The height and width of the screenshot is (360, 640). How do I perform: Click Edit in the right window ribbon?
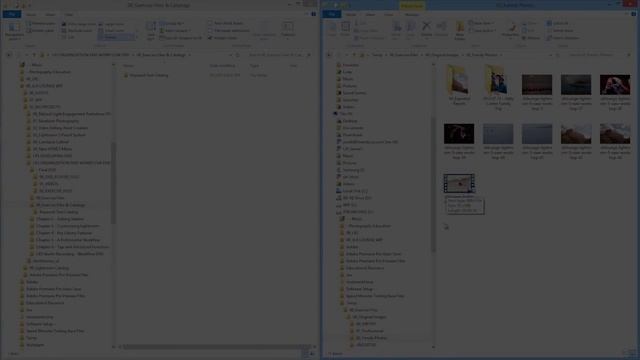click(529, 31)
